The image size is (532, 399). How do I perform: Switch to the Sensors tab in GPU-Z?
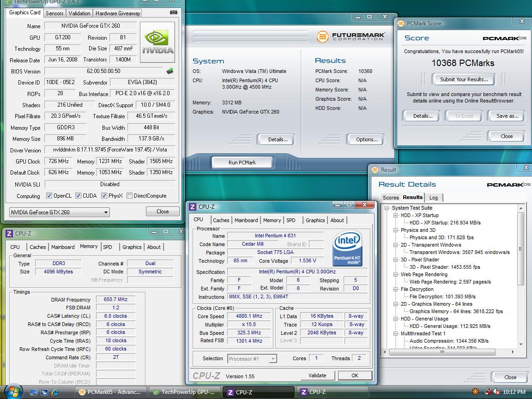click(x=54, y=13)
